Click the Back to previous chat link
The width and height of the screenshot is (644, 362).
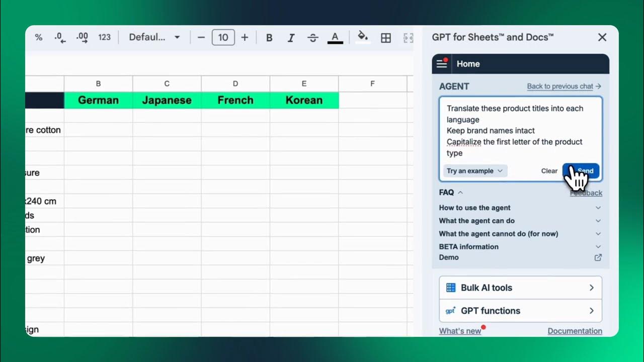pyautogui.click(x=564, y=86)
